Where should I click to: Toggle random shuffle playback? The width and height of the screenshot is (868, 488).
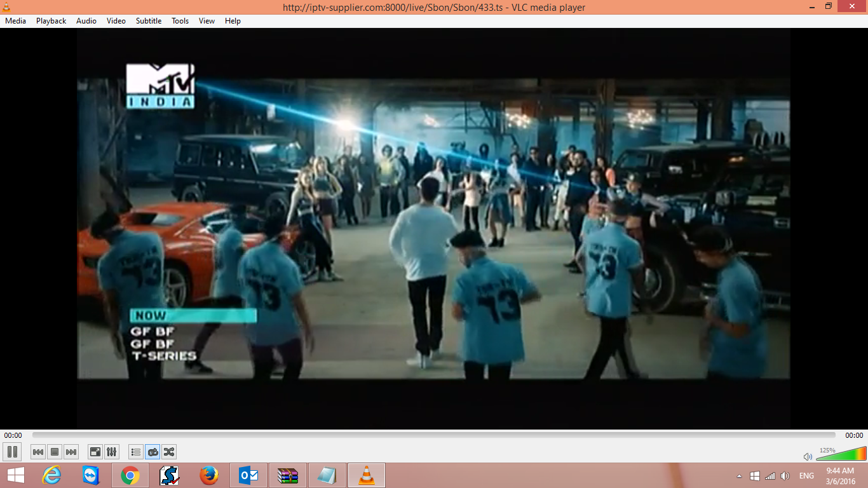pos(169,452)
